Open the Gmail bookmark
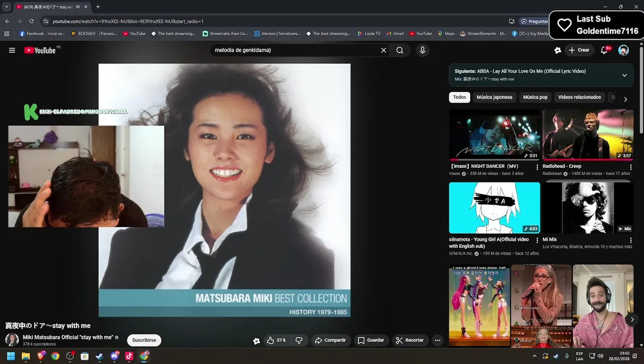The width and height of the screenshot is (644, 364). 395,34
